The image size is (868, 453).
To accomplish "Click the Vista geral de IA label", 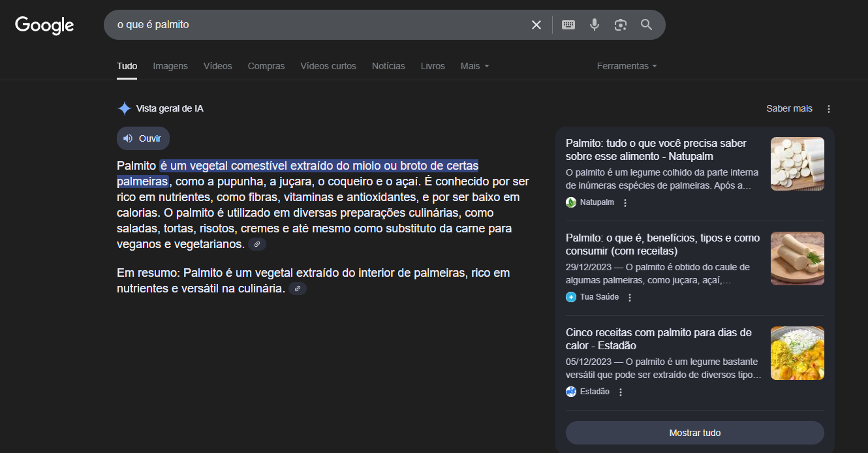I will point(170,108).
